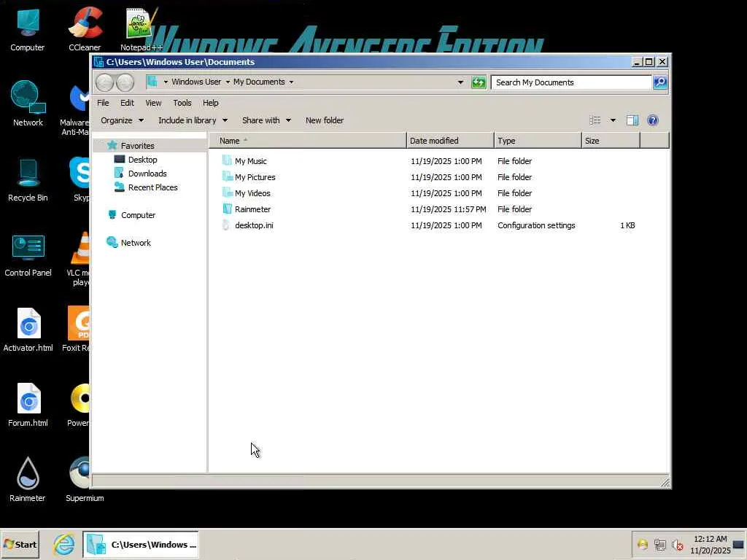Viewport: 747px width, 560px height.
Task: Expand the view options dropdown arrow
Action: click(x=613, y=120)
